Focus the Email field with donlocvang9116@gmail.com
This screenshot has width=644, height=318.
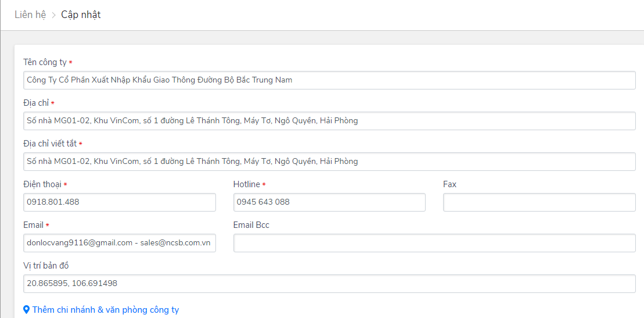(x=119, y=243)
